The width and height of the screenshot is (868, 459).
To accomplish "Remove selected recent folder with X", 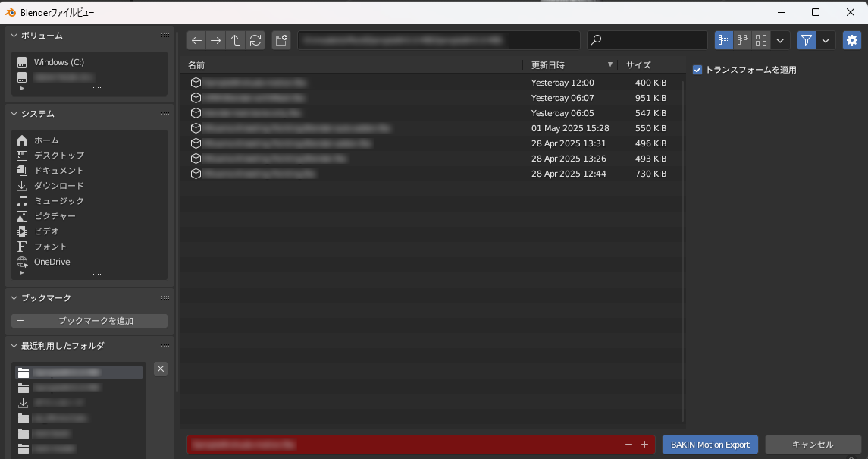I will click(161, 369).
